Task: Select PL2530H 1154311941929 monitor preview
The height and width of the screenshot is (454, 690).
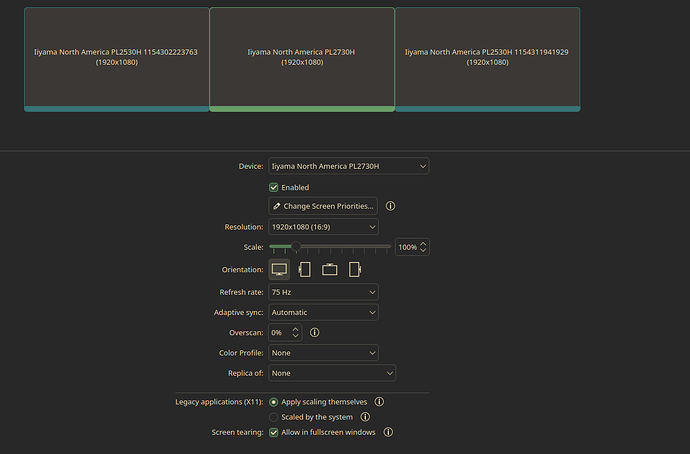Action: [x=488, y=59]
